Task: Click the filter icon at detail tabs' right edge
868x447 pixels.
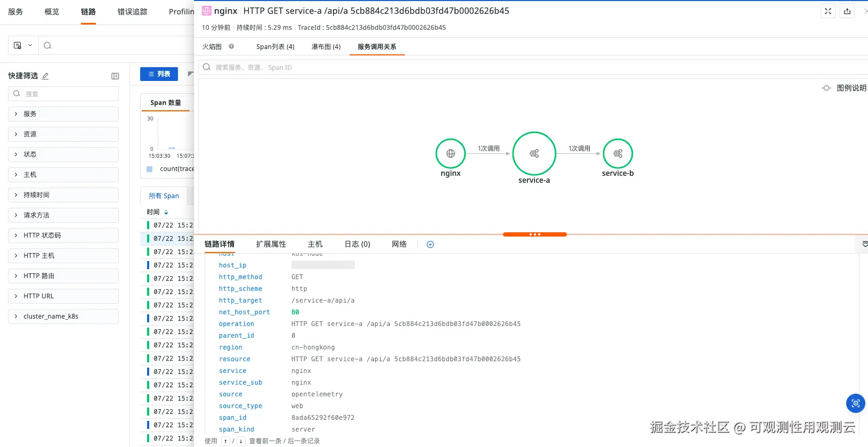Action: [864, 244]
